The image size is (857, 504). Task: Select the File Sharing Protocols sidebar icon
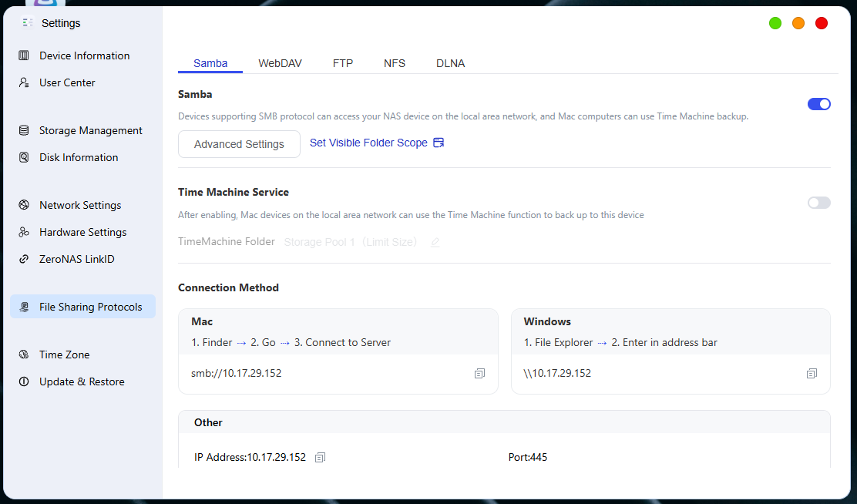pyautogui.click(x=24, y=307)
